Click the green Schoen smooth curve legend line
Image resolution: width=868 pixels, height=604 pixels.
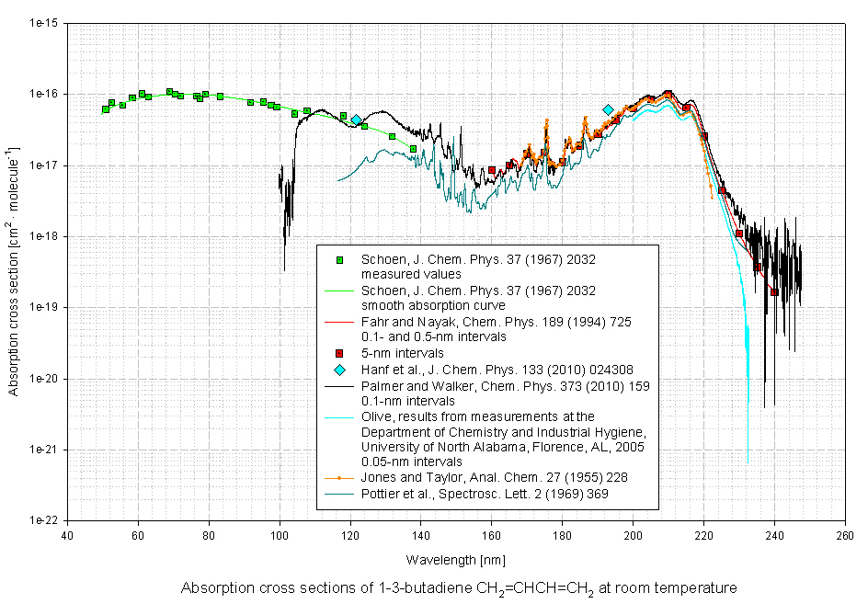[x=339, y=291]
